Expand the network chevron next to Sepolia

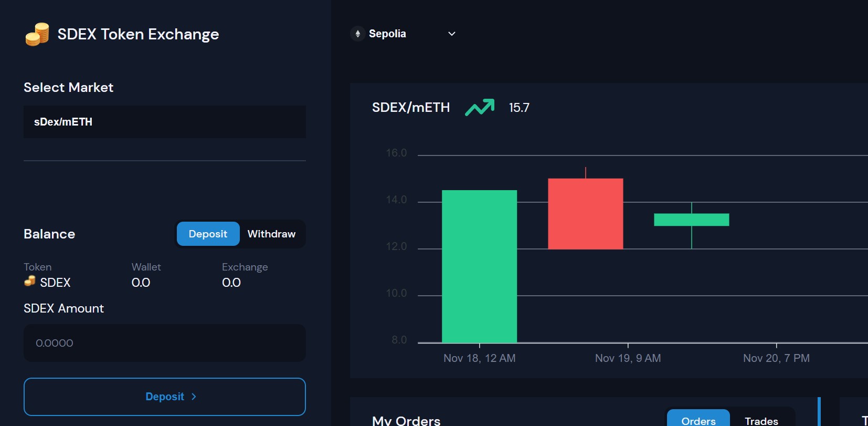pyautogui.click(x=451, y=34)
